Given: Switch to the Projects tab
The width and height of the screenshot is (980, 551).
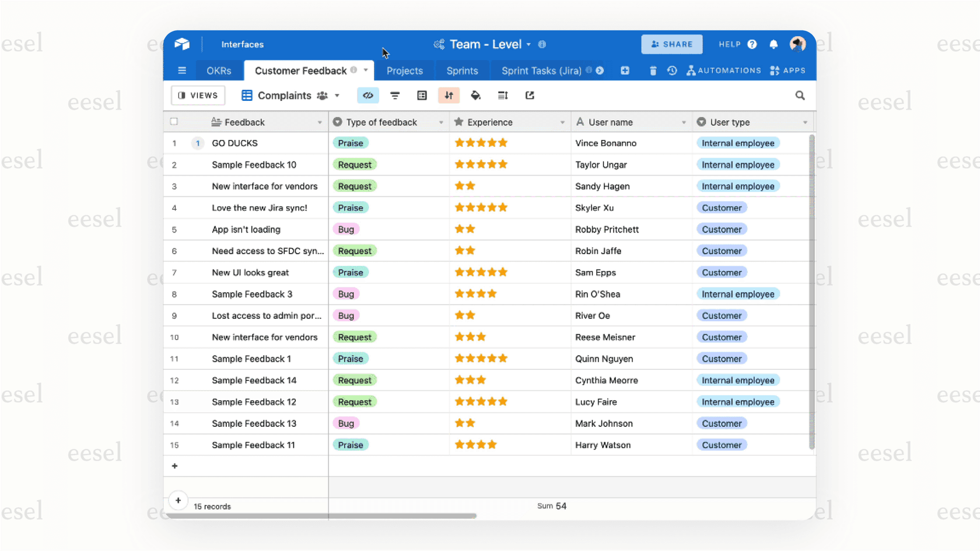Looking at the screenshot, I should (404, 70).
